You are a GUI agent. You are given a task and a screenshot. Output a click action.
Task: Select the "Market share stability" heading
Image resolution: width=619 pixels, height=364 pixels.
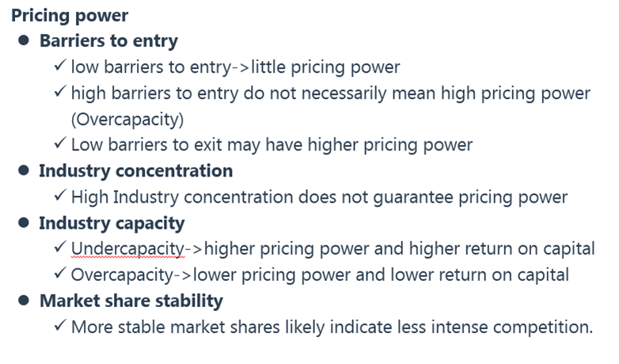tap(131, 301)
